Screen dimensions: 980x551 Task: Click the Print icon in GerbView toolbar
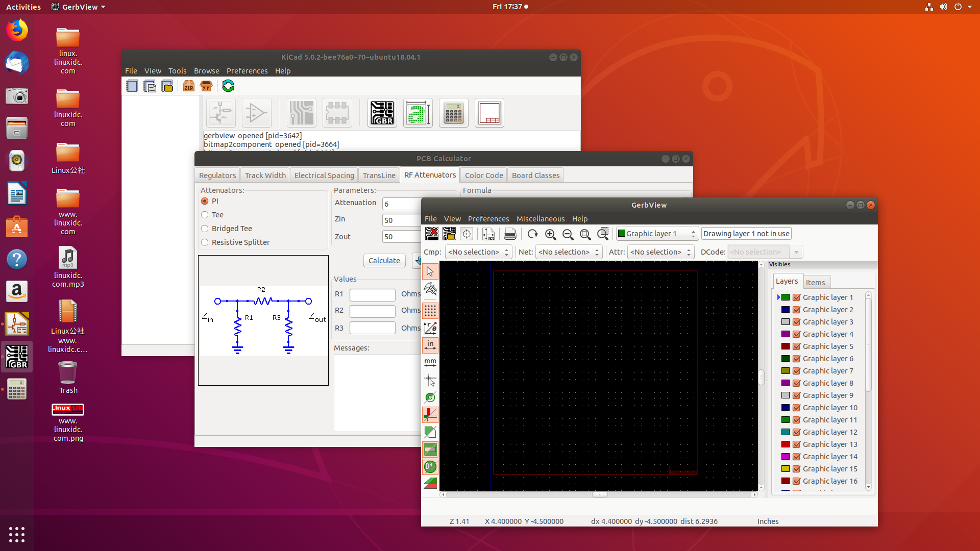coord(510,234)
